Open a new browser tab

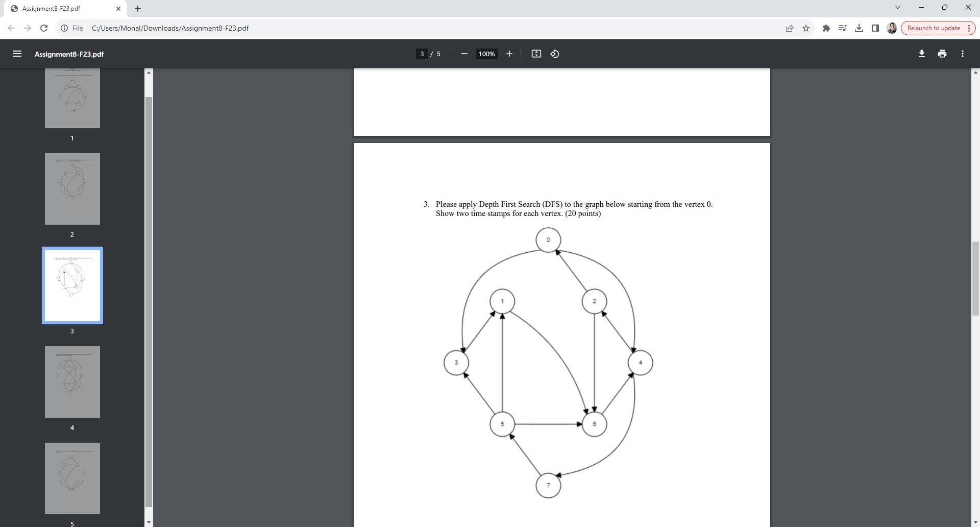point(138,8)
